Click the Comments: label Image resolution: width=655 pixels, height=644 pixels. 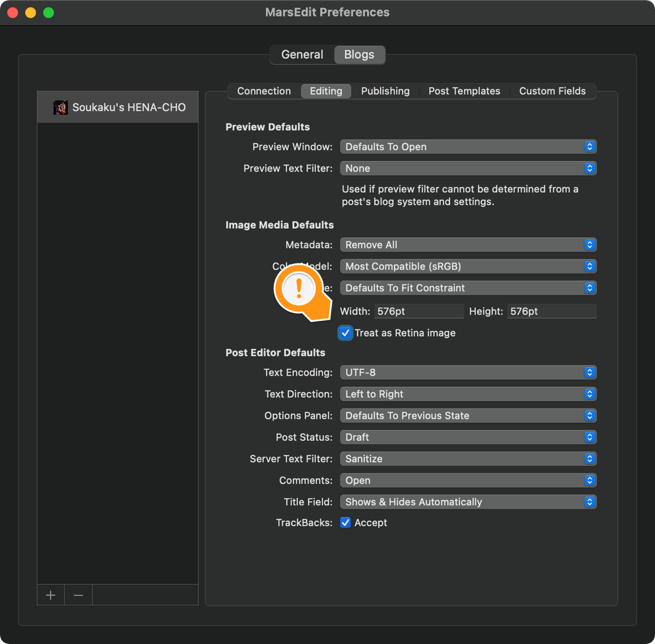click(x=306, y=481)
